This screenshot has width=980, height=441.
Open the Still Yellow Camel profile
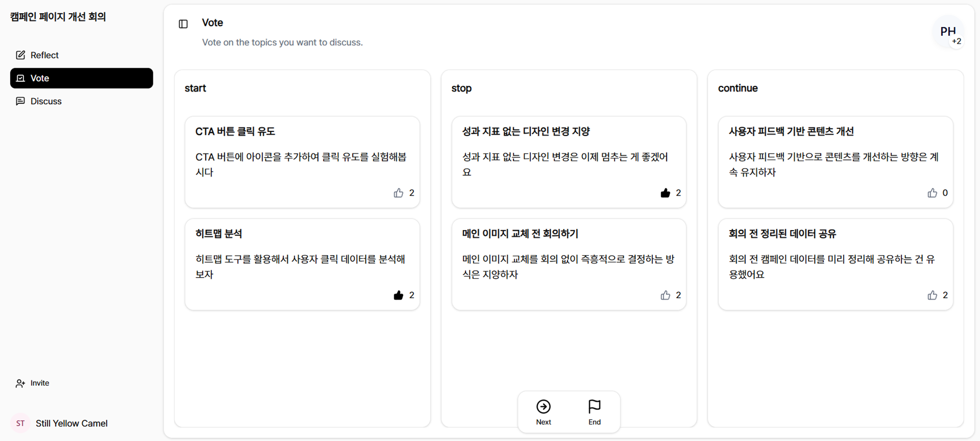coord(72,423)
